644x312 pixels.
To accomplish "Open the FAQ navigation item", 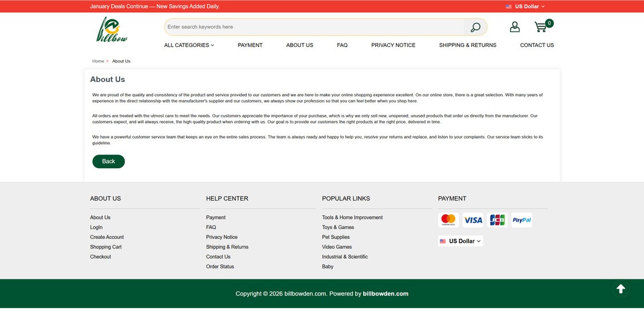I will [x=342, y=45].
